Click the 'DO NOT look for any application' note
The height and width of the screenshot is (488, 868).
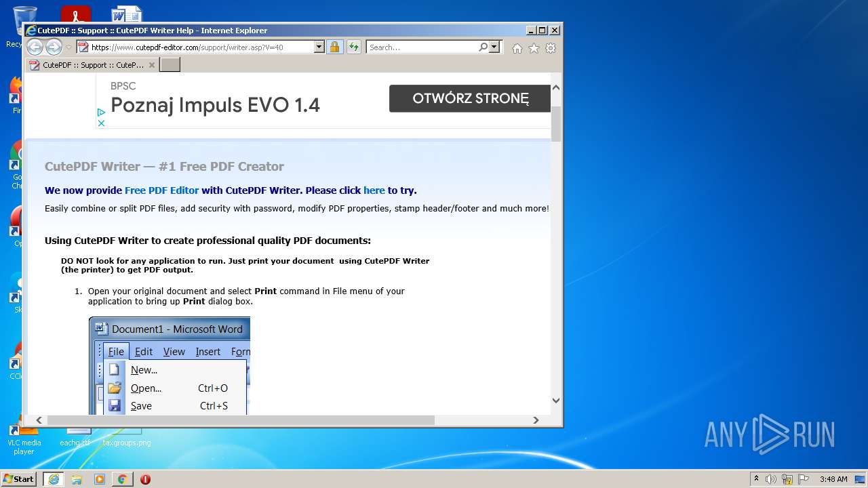coord(245,265)
